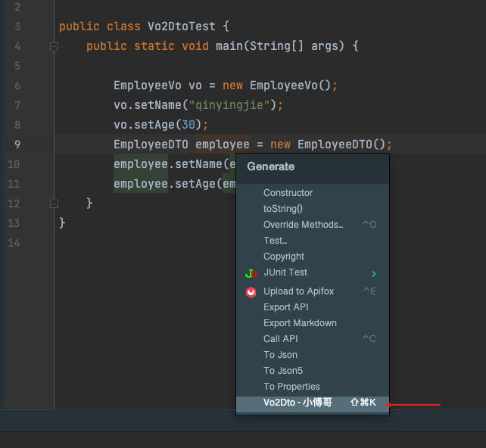Click Export API menu entry

pos(286,307)
